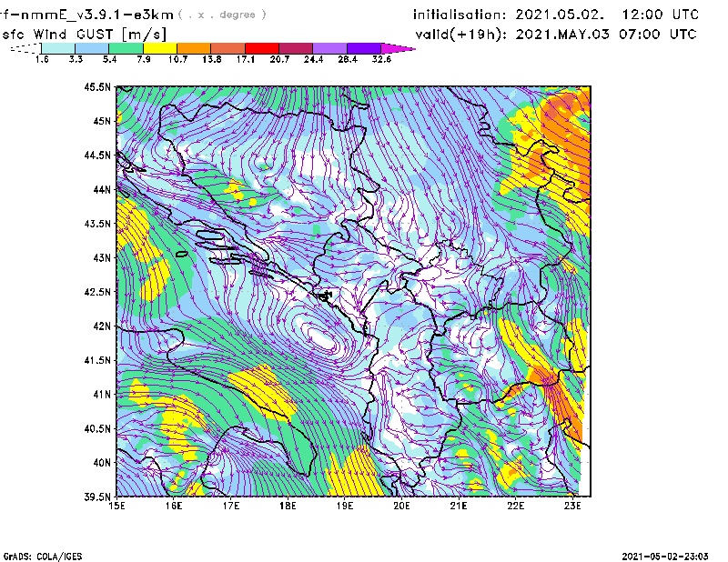728x562 pixels.
Task: Click the legend value '24.4'
Action: (313, 59)
